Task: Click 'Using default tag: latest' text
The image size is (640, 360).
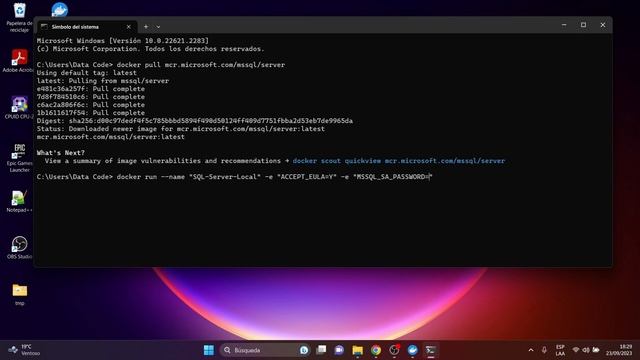Action: point(87,73)
